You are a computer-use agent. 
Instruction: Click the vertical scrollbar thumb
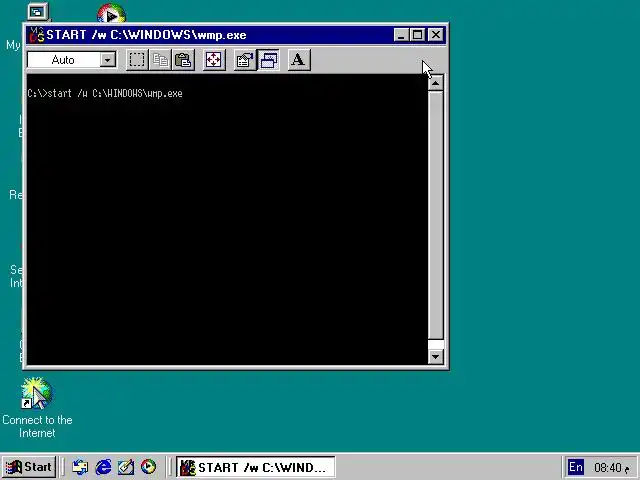[x=436, y=215]
